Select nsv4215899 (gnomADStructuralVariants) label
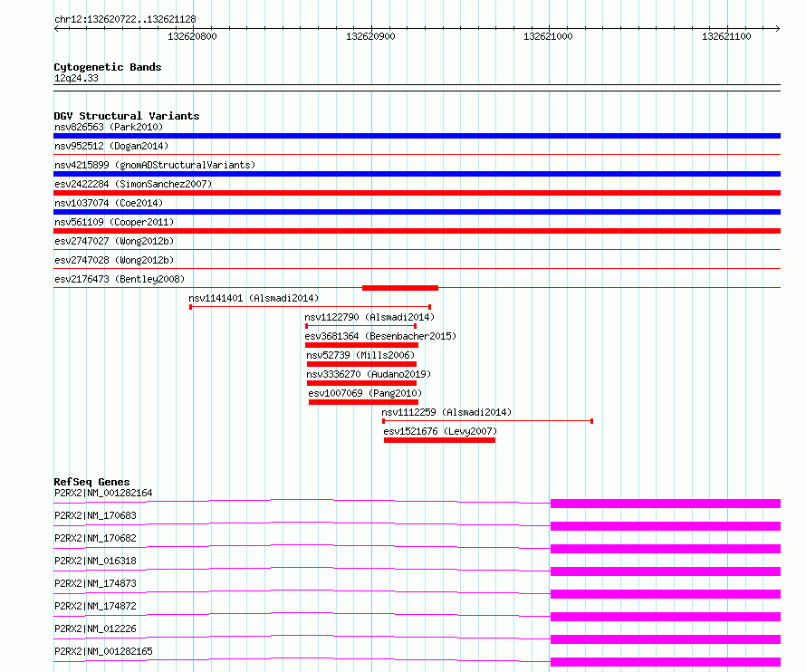The height and width of the screenshot is (672, 806). (155, 165)
